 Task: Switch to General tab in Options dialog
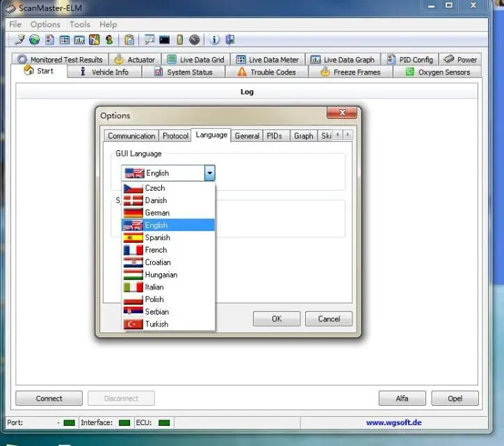tap(247, 136)
